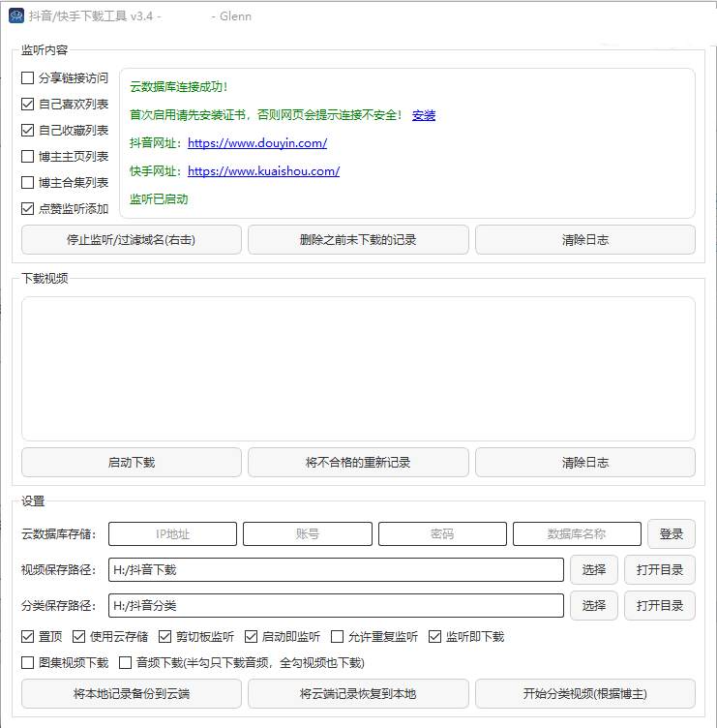Enable the 允许重复监听 option
Image resolution: width=717 pixels, height=728 pixels.
pos(338,637)
